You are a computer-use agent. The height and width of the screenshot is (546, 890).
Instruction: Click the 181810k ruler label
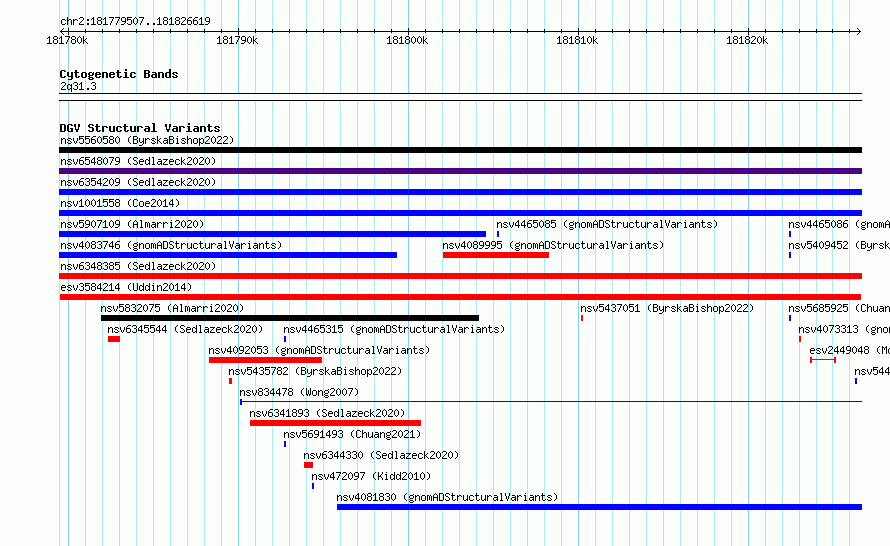[x=577, y=40]
